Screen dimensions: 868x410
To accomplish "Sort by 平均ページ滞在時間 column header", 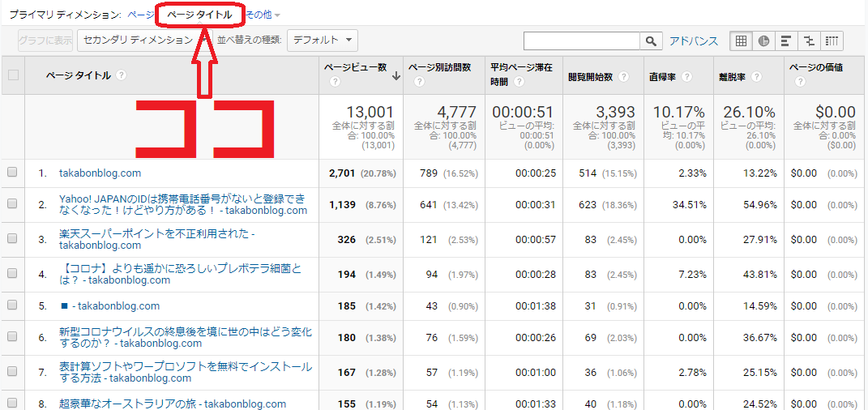I will (521, 75).
